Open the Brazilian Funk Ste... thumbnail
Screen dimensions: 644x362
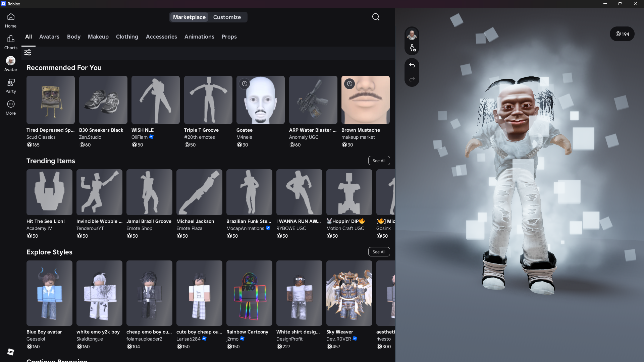(x=249, y=192)
